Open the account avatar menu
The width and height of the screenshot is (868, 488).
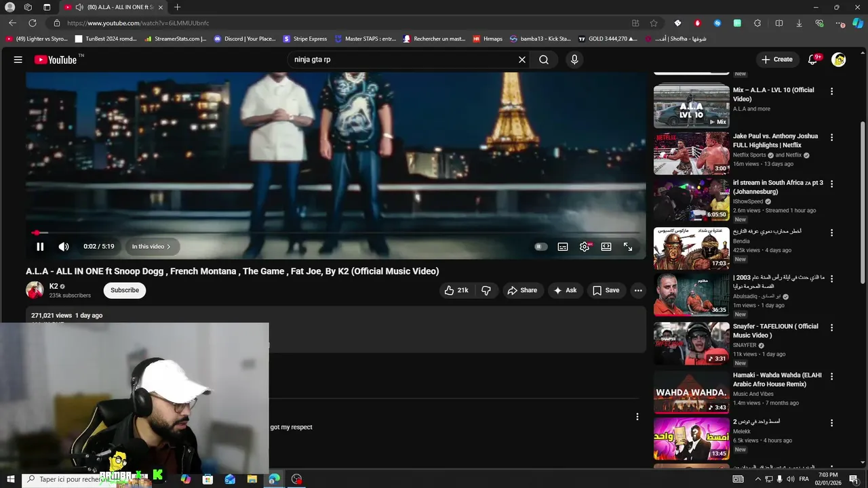click(839, 60)
